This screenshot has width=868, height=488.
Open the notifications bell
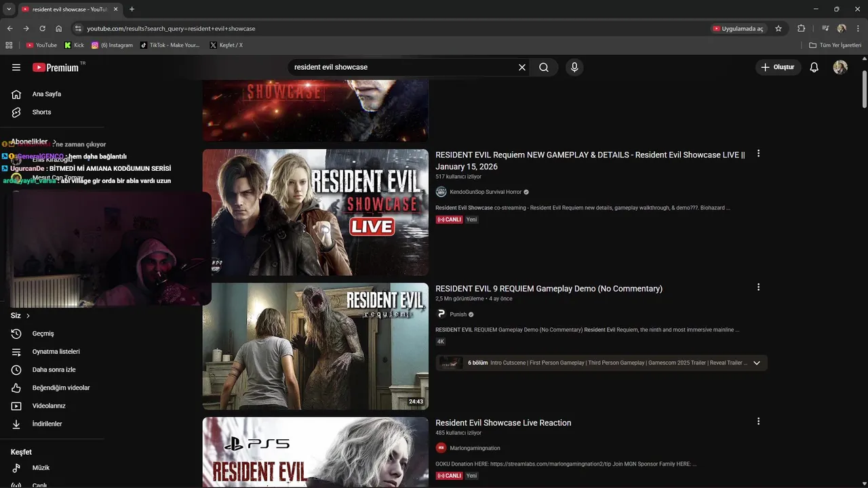[814, 67]
